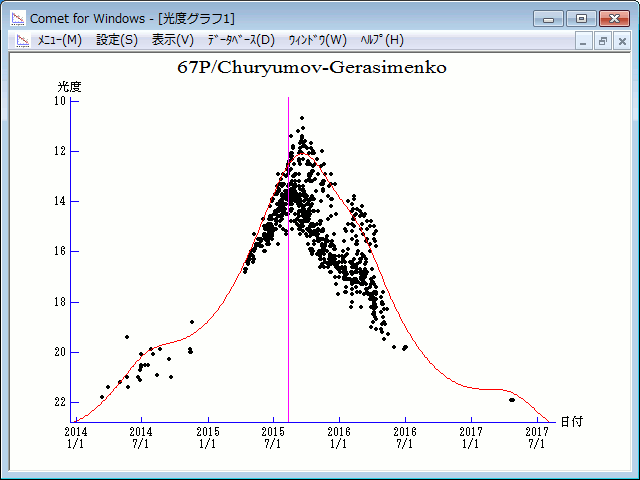640x480 pixels.
Task: Open the メニュー(M) menu
Action: click(60, 40)
